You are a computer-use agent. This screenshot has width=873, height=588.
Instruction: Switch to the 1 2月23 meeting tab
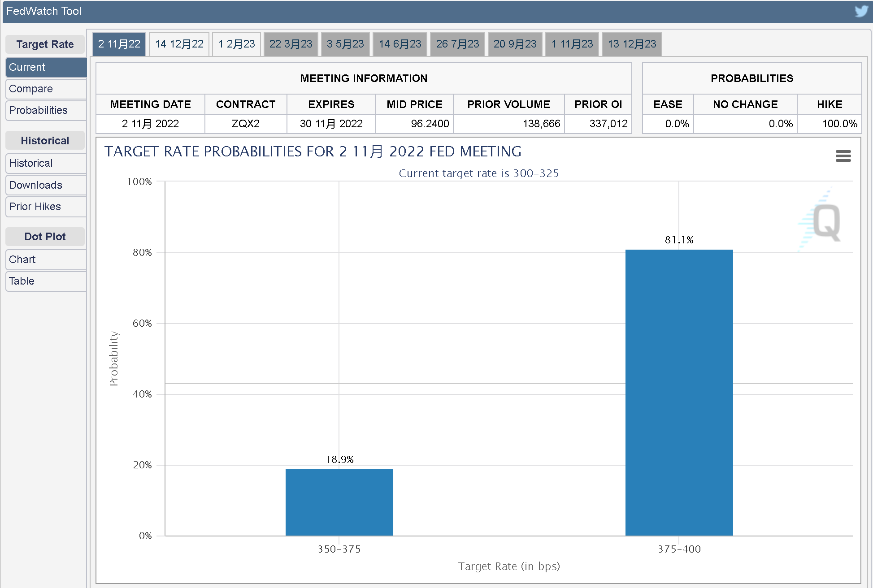(x=236, y=44)
